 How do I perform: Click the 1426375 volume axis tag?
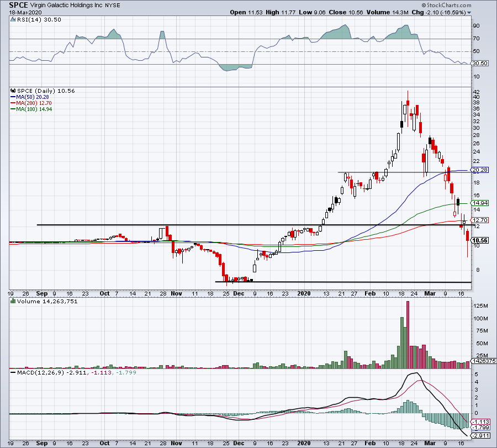pyautogui.click(x=484, y=361)
